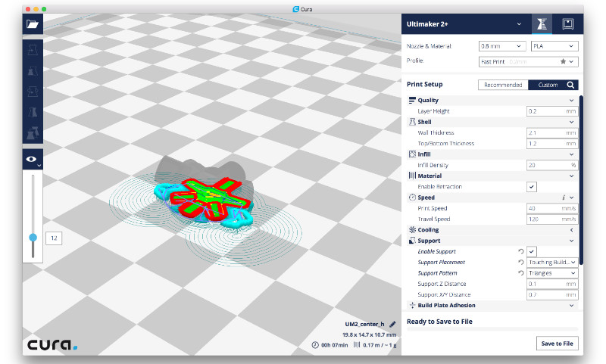
Task: Open the view mode eye menu
Action: (x=33, y=160)
